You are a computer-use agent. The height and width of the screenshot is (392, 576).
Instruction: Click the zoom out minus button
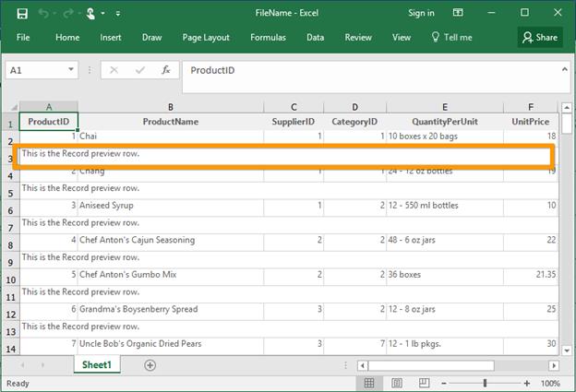tap(444, 384)
